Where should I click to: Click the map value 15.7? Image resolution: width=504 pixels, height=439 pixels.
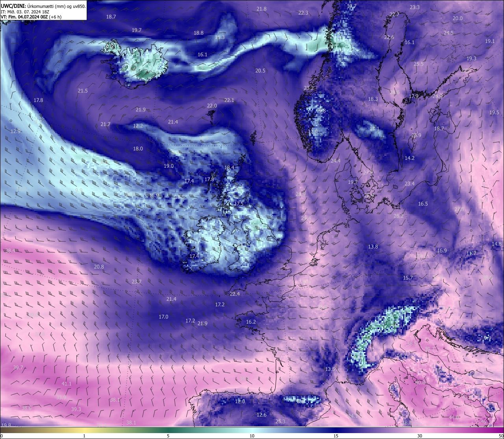click(x=408, y=278)
